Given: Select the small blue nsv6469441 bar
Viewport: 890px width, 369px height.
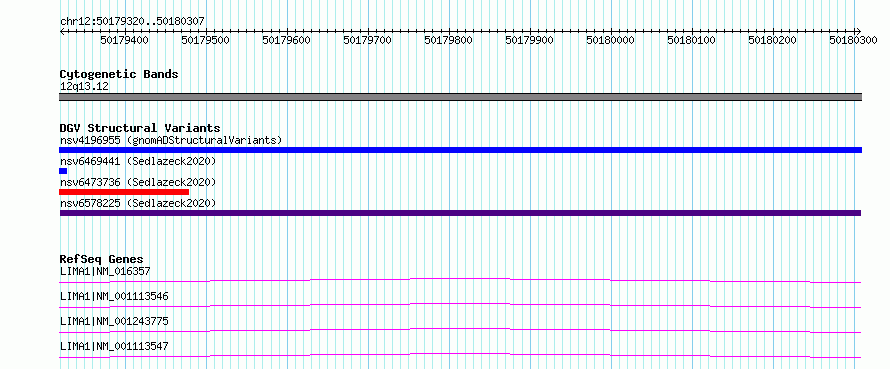Looking at the screenshot, I should pos(63,171).
